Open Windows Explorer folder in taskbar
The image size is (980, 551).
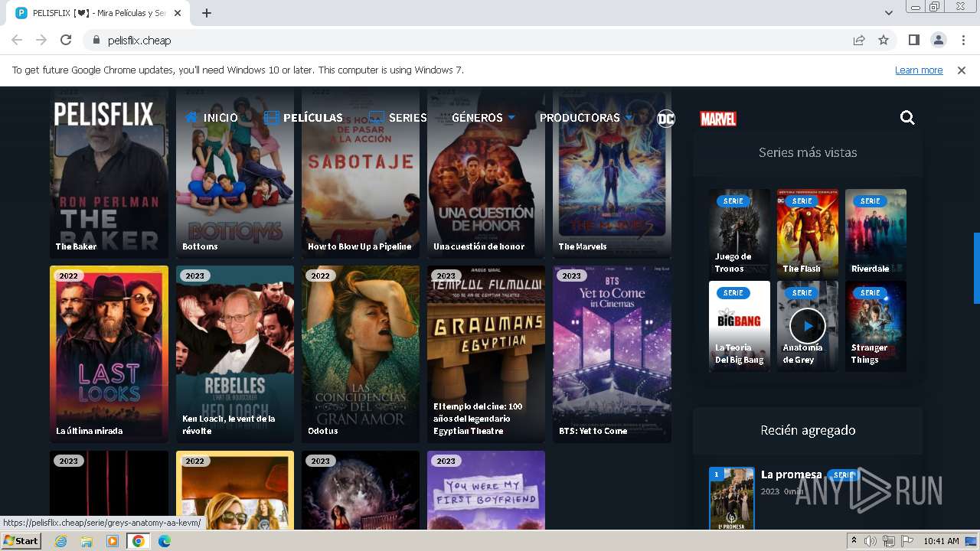tap(87, 541)
